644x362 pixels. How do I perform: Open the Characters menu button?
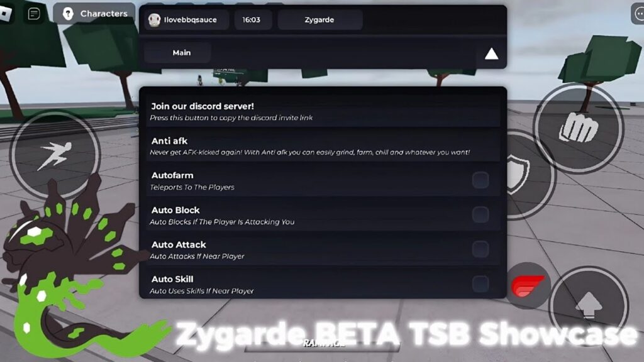[94, 14]
